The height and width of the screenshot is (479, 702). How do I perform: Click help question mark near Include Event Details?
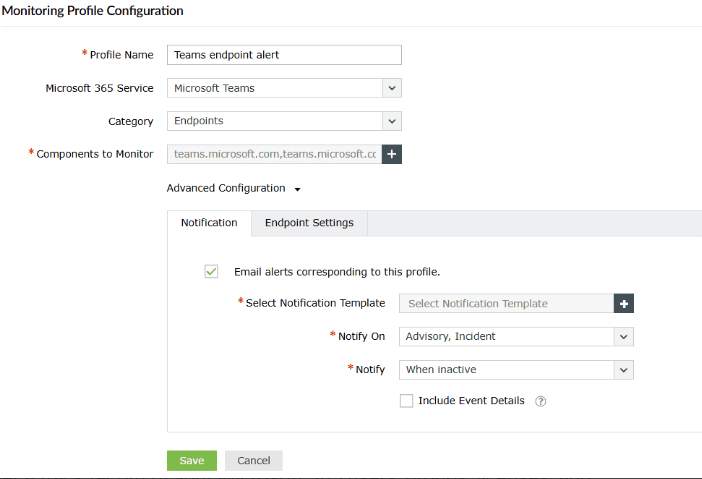pos(541,401)
